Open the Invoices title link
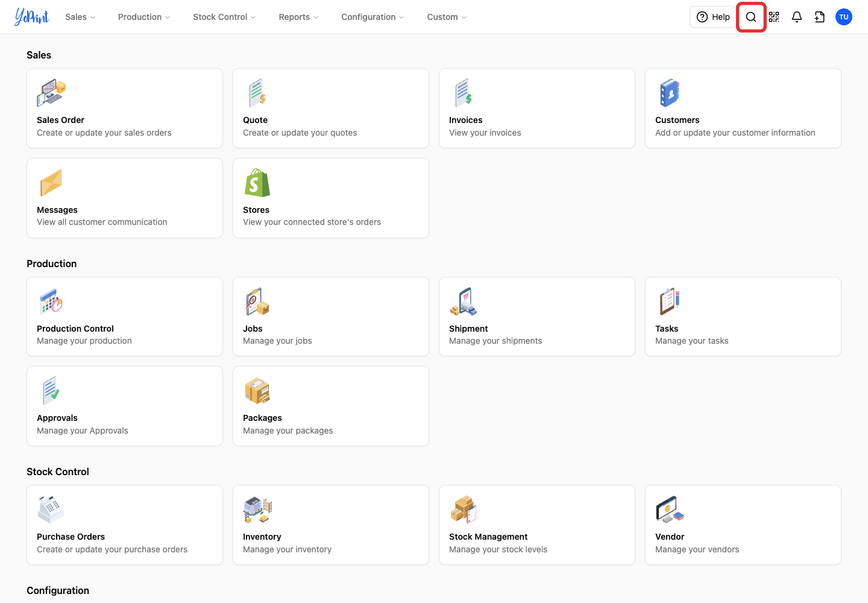This screenshot has height=603, width=868. [466, 120]
